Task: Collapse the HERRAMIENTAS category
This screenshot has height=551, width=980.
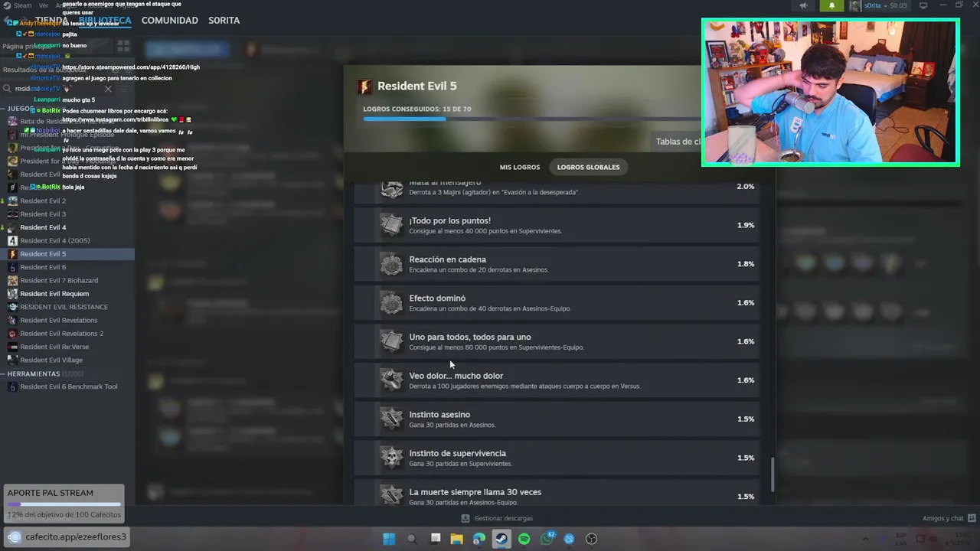Action: point(4,374)
